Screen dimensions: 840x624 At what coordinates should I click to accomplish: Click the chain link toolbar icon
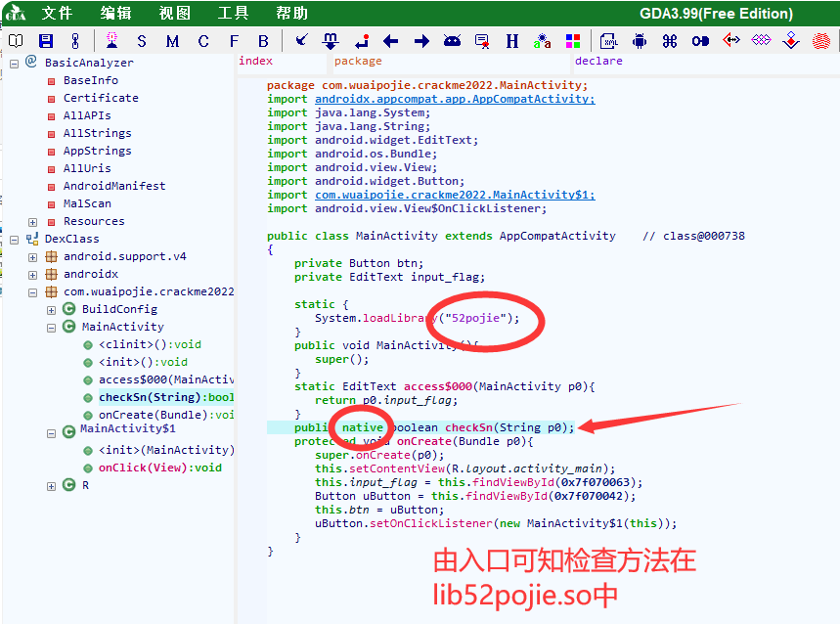75,41
